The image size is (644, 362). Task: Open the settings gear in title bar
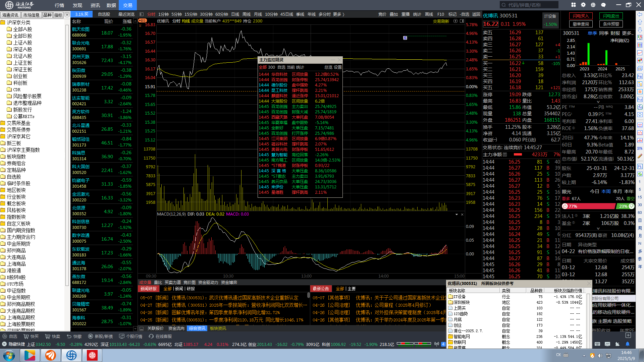tap(583, 5)
